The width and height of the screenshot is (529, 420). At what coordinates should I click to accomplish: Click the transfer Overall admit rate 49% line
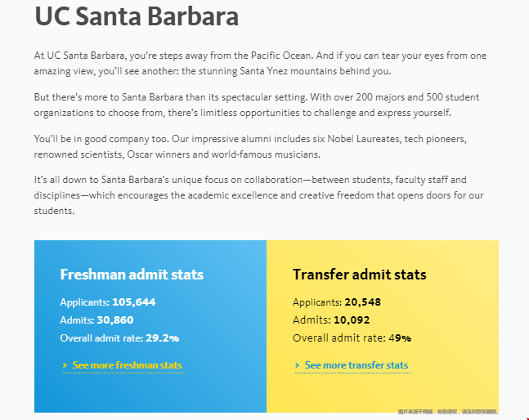(352, 337)
